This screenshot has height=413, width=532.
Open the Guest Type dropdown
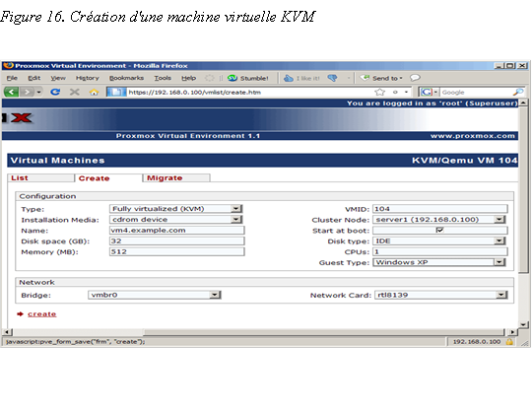439,262
